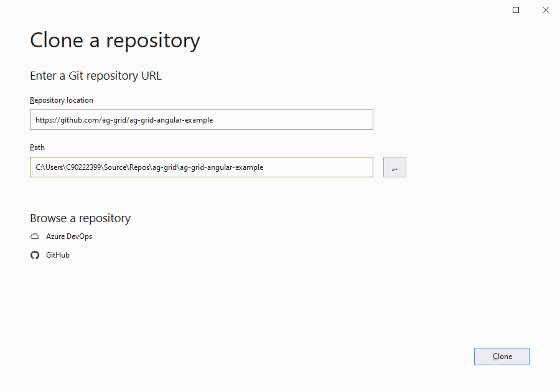
Task: Click blank space right of the ellipsis button
Action: [x=473, y=167]
